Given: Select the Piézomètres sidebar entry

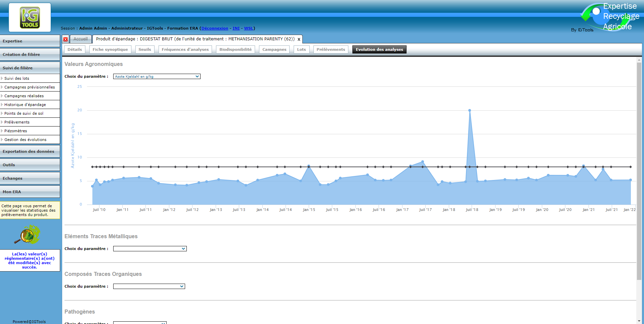Looking at the screenshot, I should click(x=16, y=131).
